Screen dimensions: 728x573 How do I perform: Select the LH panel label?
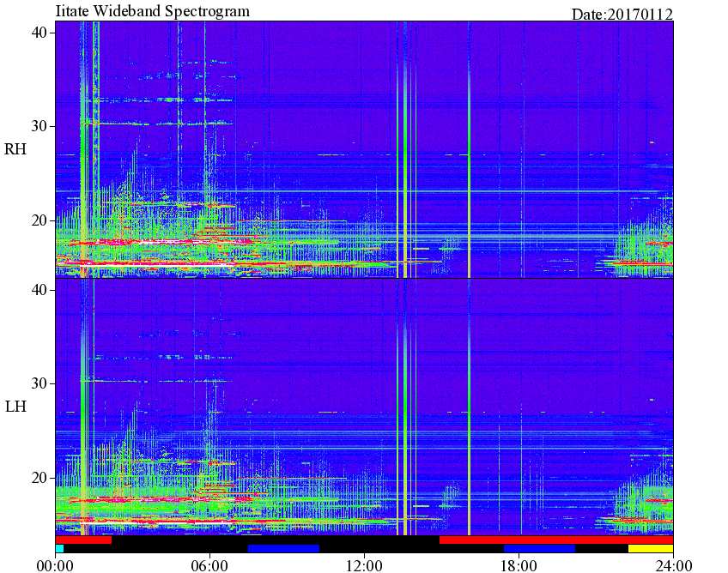point(15,407)
